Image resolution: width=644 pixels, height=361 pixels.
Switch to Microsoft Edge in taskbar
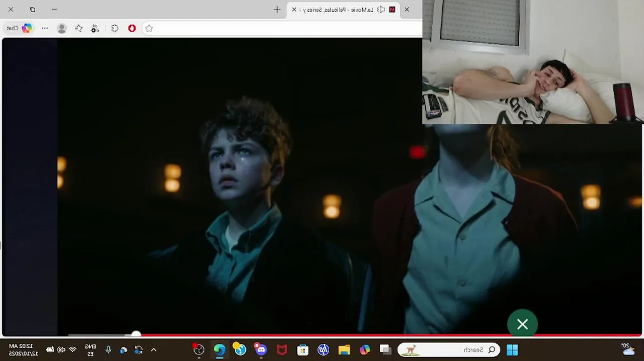click(x=219, y=349)
